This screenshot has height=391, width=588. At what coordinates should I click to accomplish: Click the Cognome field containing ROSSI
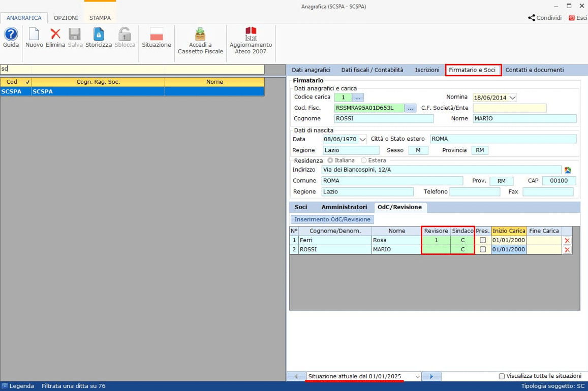384,119
